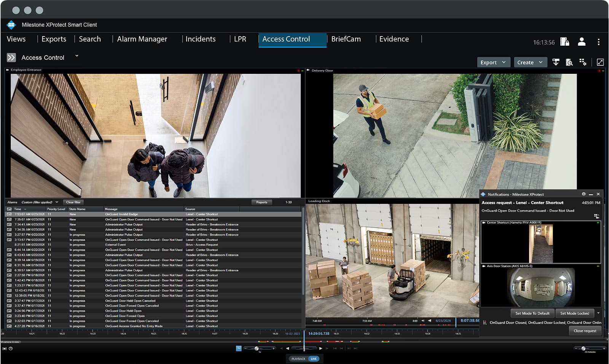609x364 pixels.
Task: Adjust the playback speed slider
Action: click(257, 348)
